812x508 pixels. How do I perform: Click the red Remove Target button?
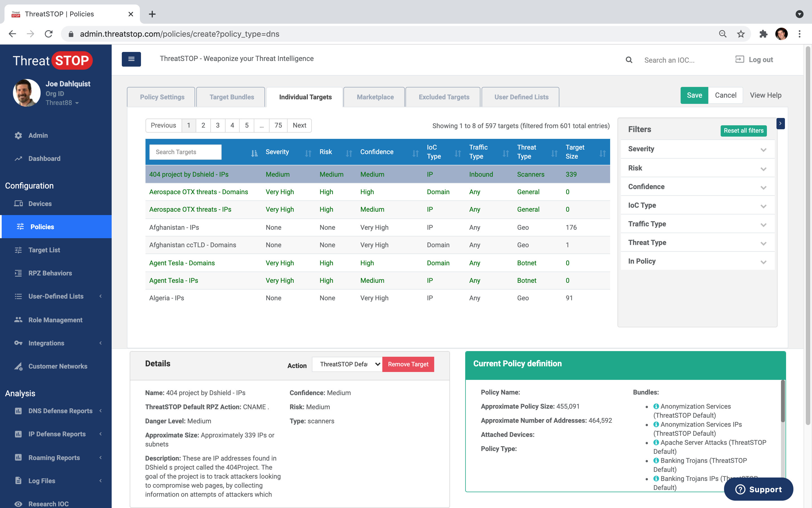point(408,364)
